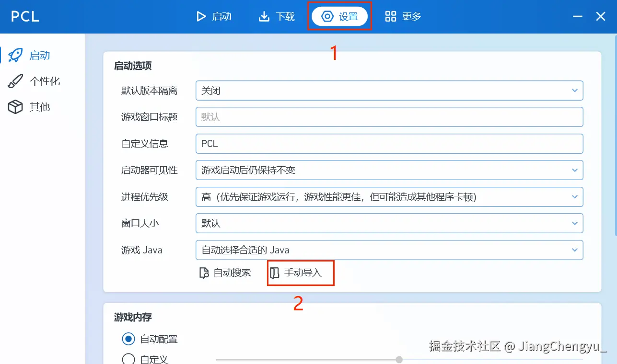Click the game memory slider handle
Viewport: 617px width, 364px height.
click(x=399, y=359)
